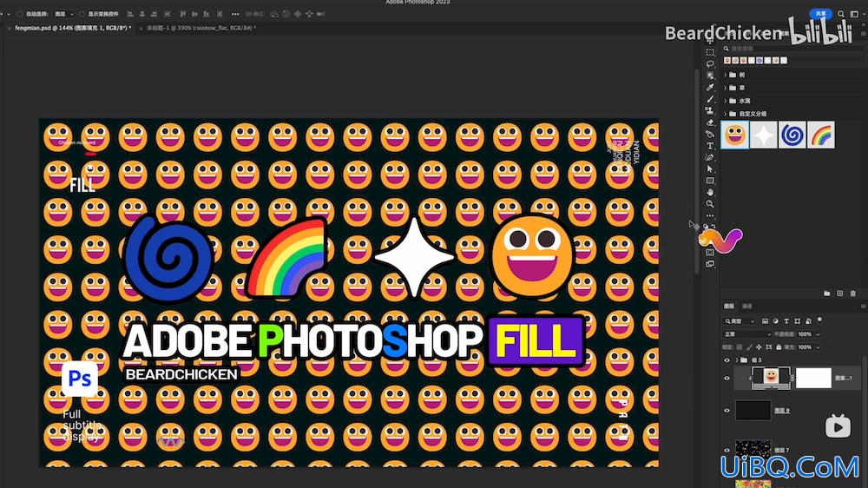Expand the second pattern folder
Viewport: 868px width, 488px height.
tap(725, 88)
